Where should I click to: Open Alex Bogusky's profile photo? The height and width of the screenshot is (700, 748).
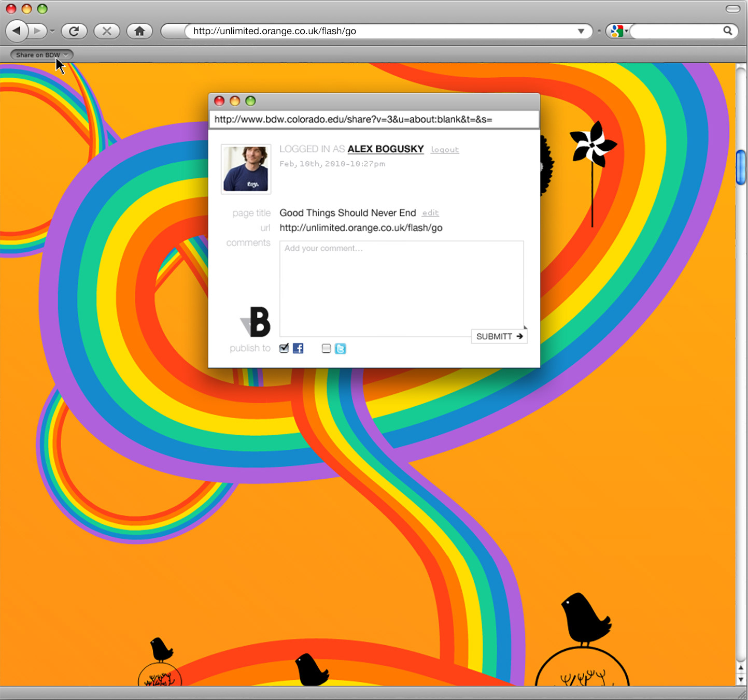click(246, 169)
